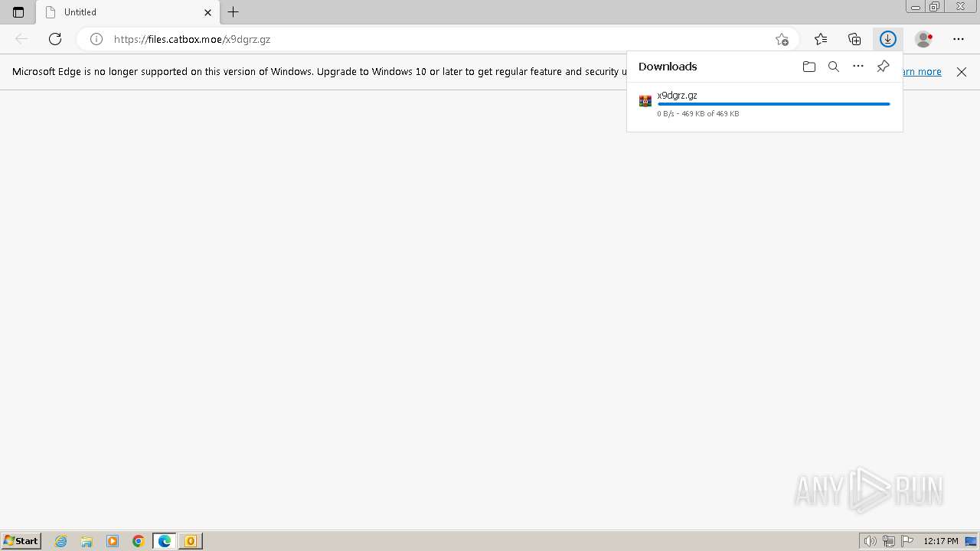Screen dimensions: 980x551
Task: Click the x9dgrz.gz archive file icon
Action: (x=645, y=101)
